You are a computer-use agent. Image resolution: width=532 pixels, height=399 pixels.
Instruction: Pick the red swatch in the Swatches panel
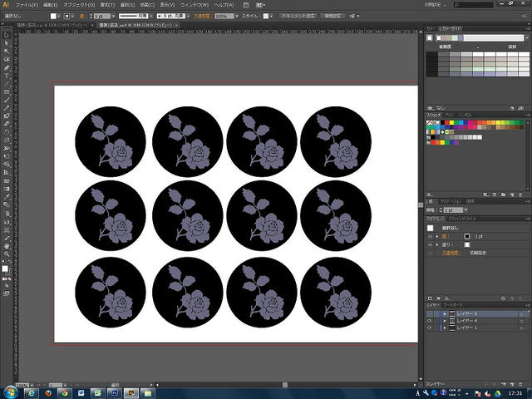(447, 122)
